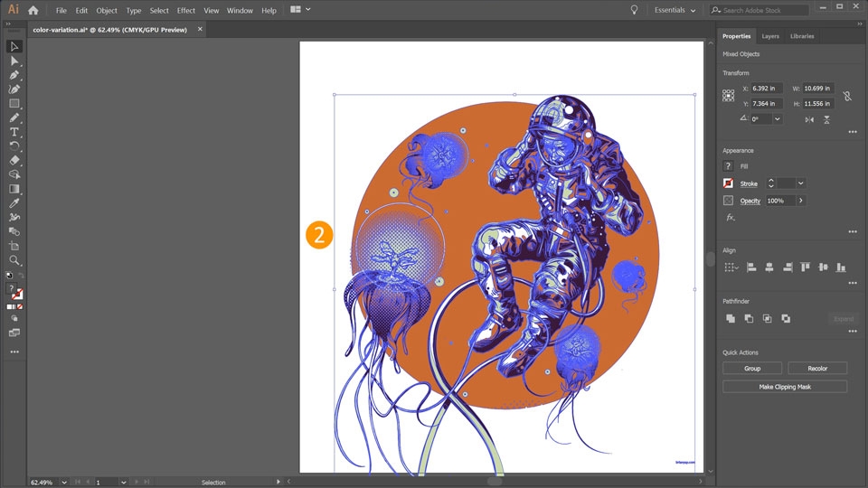Select the Artboard tool
Screen dimensions: 868x488
[14, 246]
